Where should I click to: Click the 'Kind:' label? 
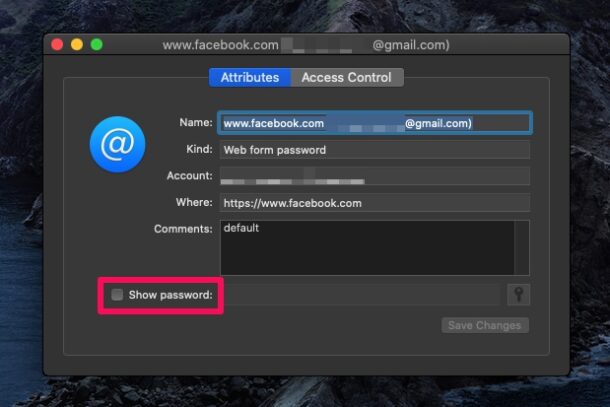(x=199, y=149)
